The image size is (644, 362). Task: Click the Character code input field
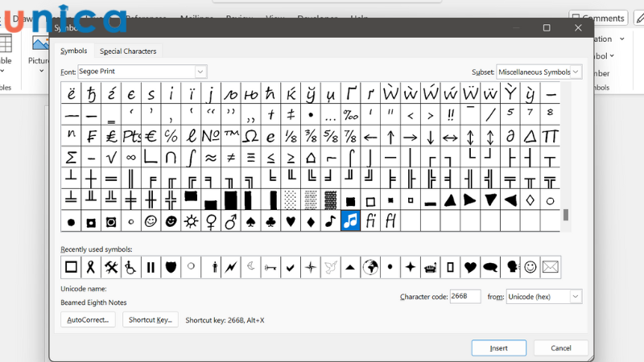coord(464,297)
